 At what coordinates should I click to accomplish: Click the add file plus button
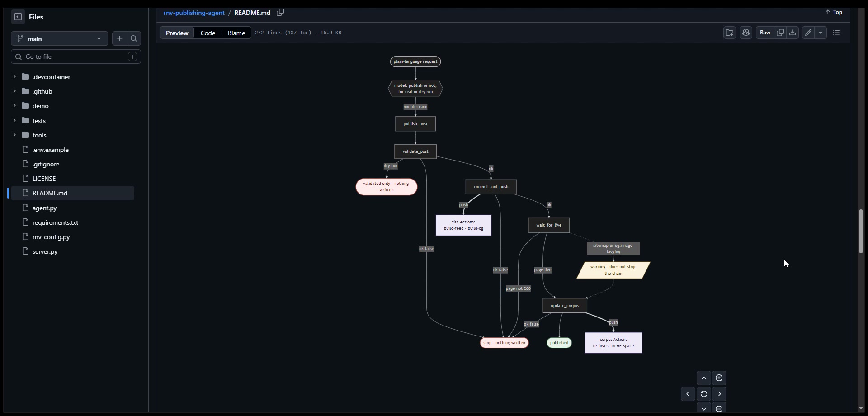pos(119,38)
